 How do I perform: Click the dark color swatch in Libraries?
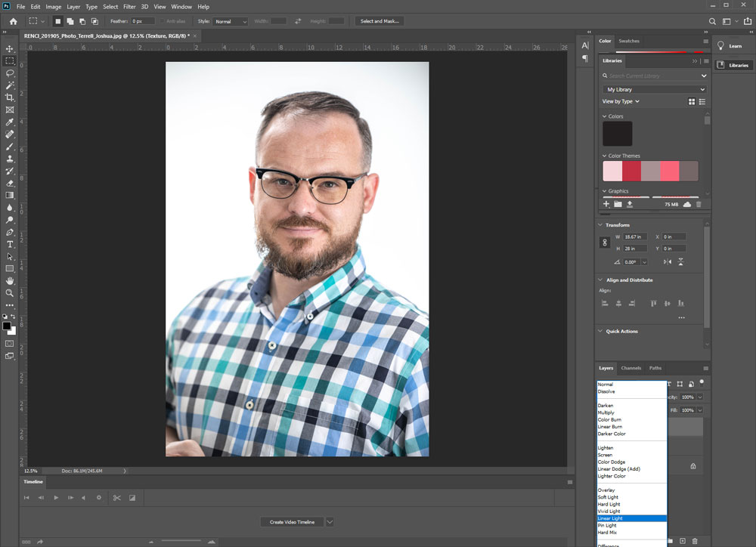(617, 134)
